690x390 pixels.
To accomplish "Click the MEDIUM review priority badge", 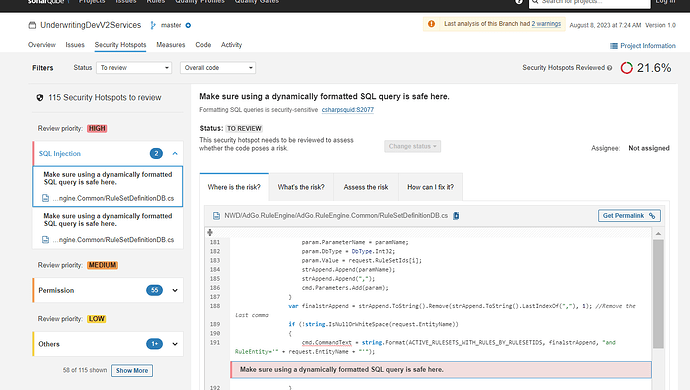I will pyautogui.click(x=102, y=265).
